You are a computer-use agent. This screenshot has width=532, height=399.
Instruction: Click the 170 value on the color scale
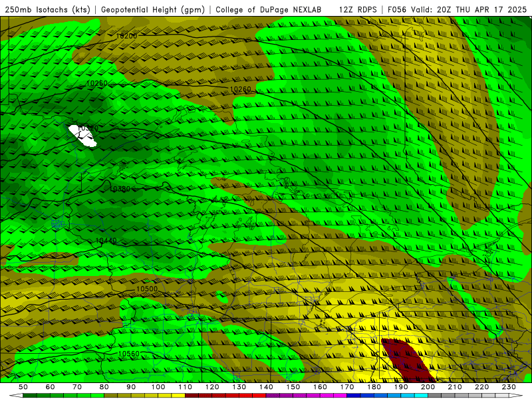tap(347, 387)
